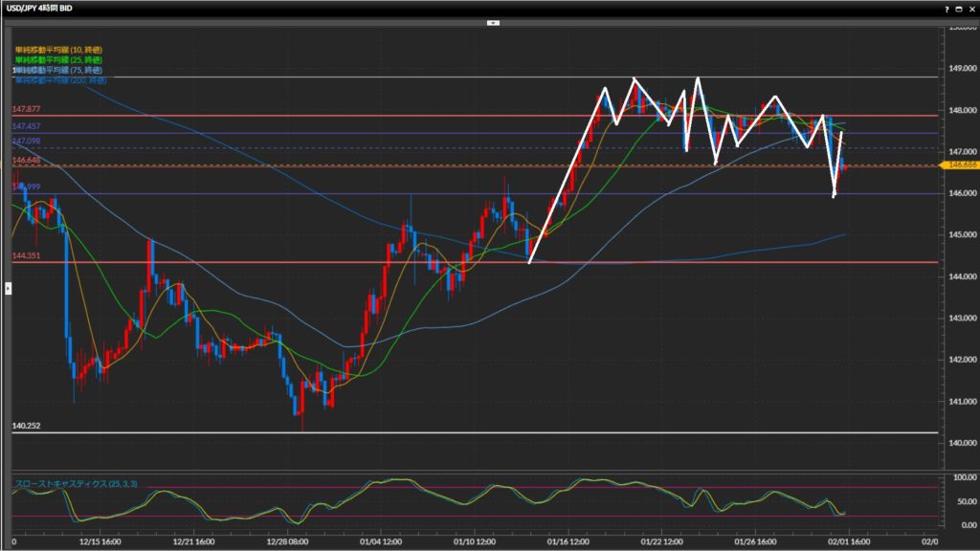This screenshot has height=551, width=980.
Task: Click the 149.000 price axis label
Action: tap(960, 69)
